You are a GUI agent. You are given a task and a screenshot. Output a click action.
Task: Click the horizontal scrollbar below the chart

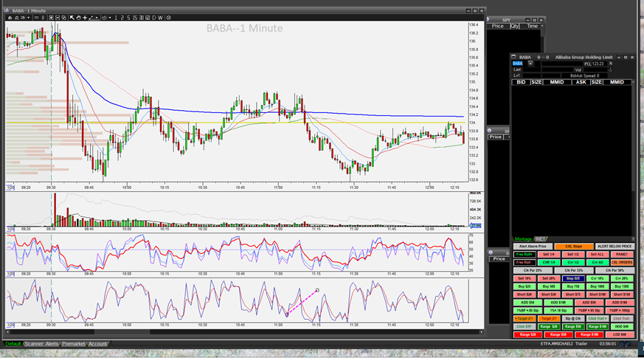244,331
